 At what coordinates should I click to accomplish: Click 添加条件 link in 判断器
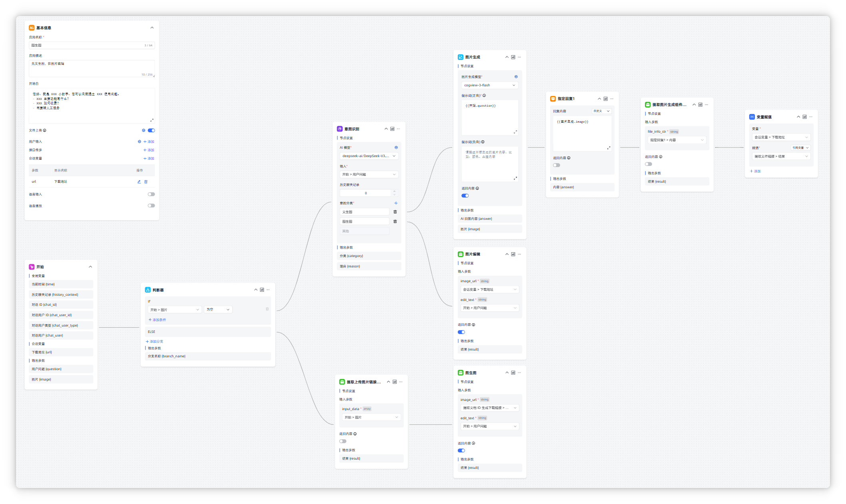click(x=157, y=320)
